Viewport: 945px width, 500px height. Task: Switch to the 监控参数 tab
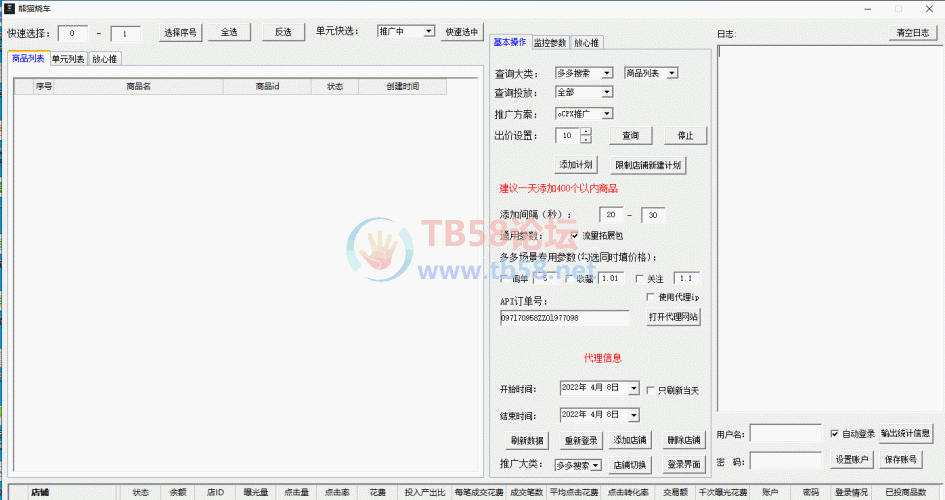[550, 43]
